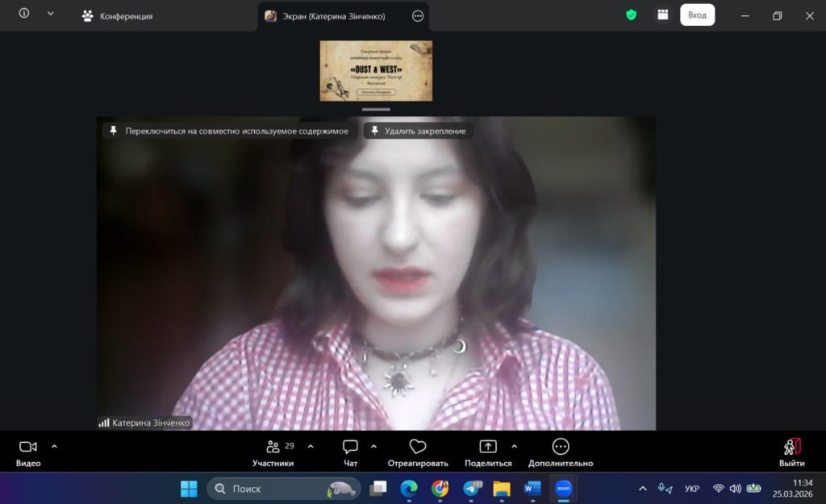Expand the share options arrow
Viewport: 826px width, 504px height.
pos(515,446)
